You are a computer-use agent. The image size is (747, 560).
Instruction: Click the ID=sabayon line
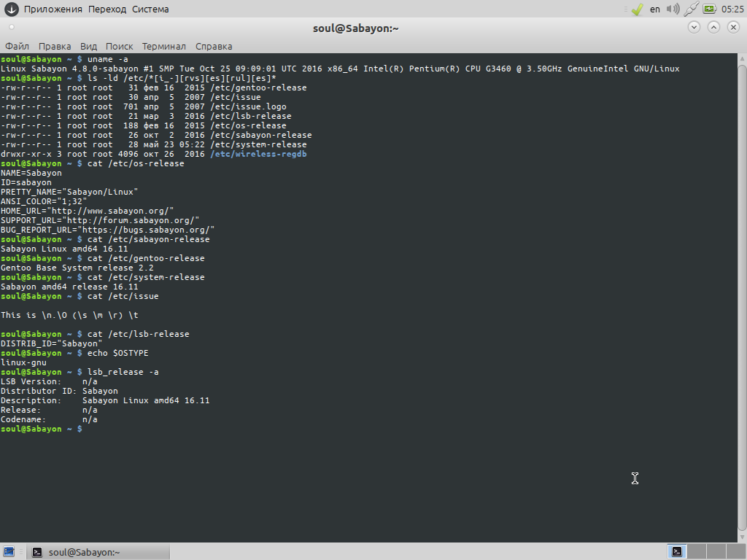click(x=26, y=182)
